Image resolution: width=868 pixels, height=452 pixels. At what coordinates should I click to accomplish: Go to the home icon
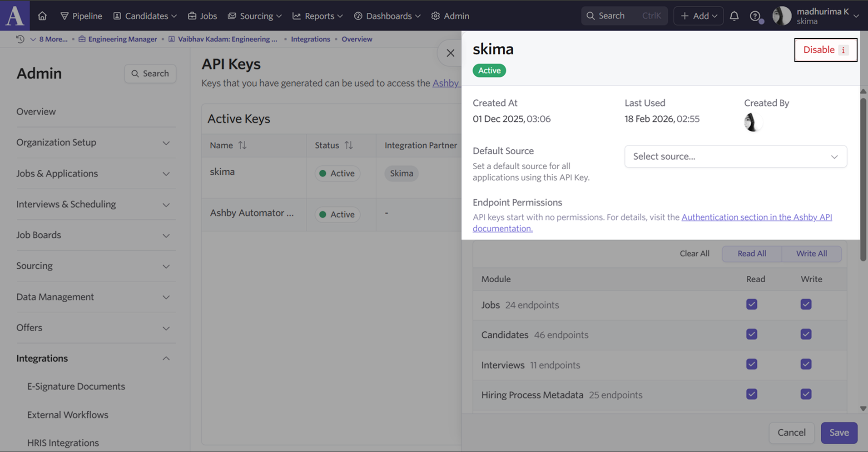point(42,16)
